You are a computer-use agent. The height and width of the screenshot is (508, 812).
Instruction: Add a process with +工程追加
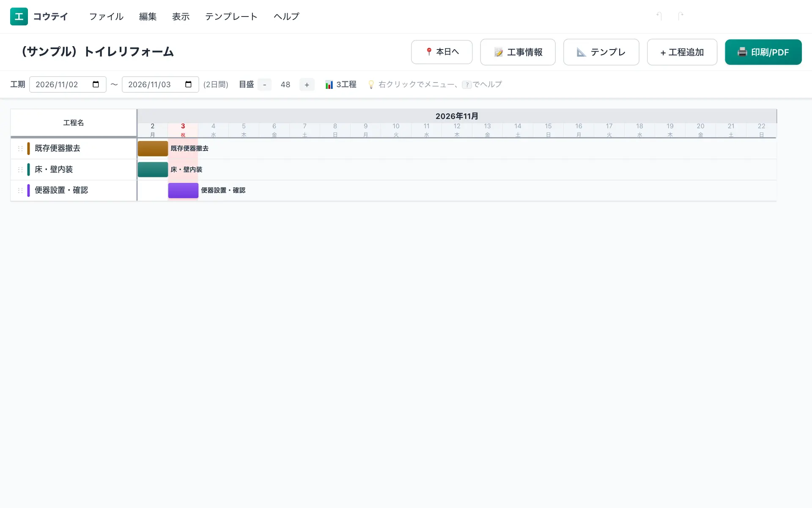pyautogui.click(x=682, y=52)
